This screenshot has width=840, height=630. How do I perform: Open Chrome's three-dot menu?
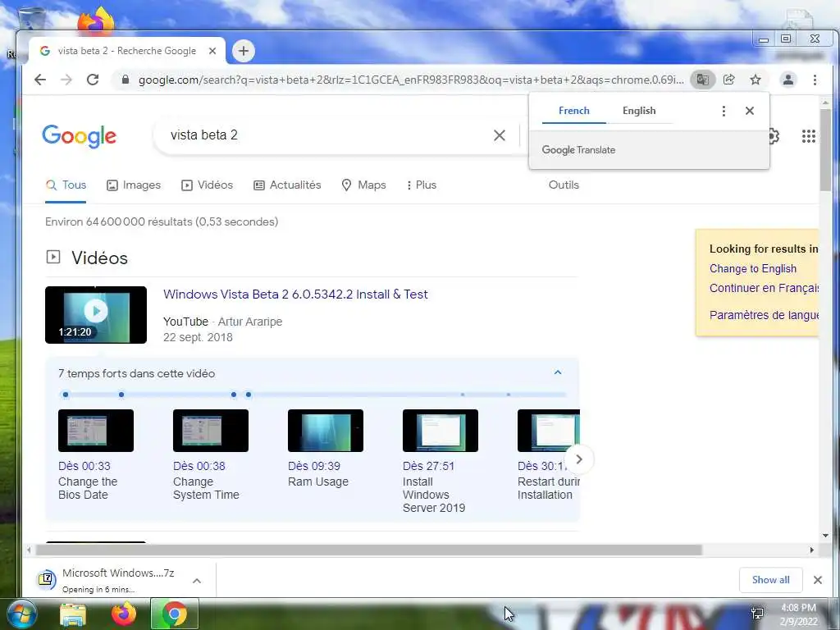pos(815,80)
